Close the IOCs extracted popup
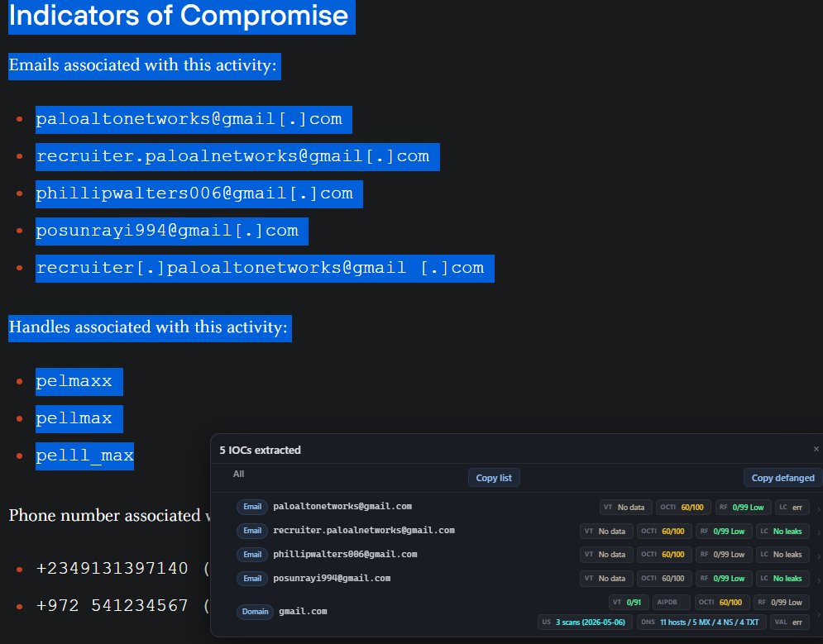Viewport: 823px width, 644px height. click(x=816, y=449)
